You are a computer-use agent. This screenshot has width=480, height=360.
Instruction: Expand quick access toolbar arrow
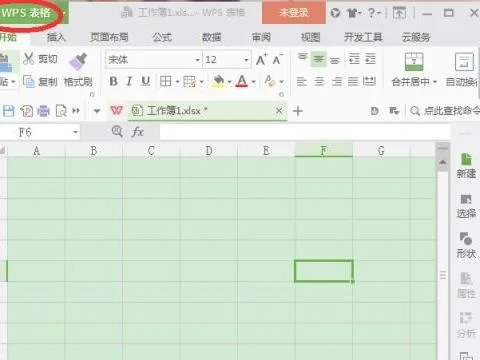(97, 111)
